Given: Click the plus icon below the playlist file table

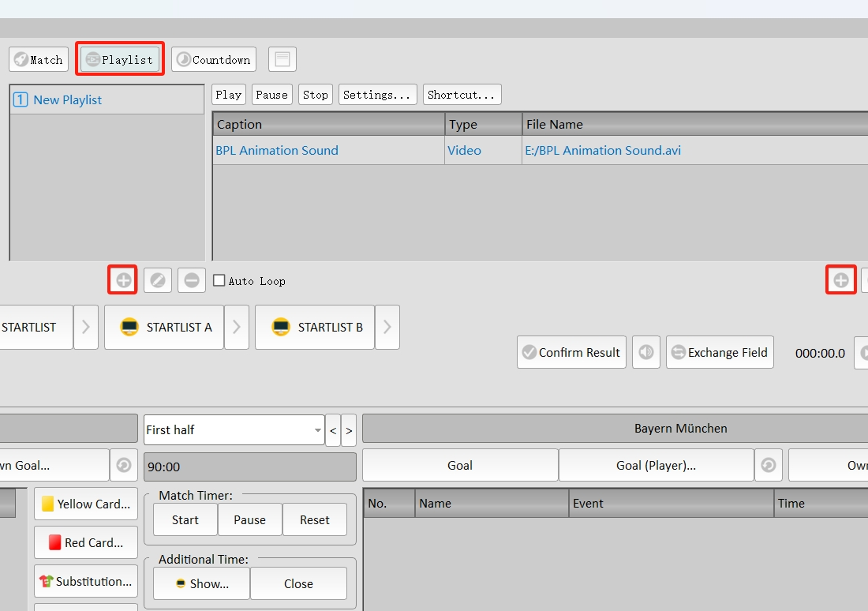Looking at the screenshot, I should tap(840, 280).
